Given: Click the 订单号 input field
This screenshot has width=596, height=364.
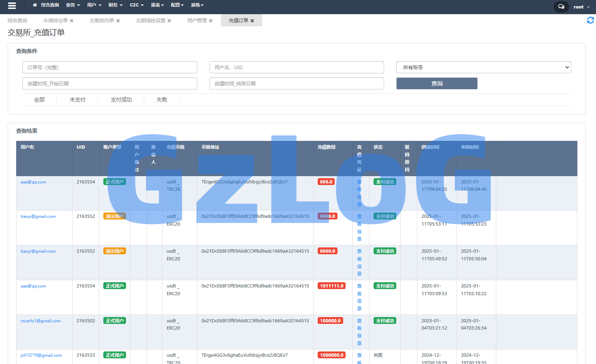Looking at the screenshot, I should [x=109, y=68].
